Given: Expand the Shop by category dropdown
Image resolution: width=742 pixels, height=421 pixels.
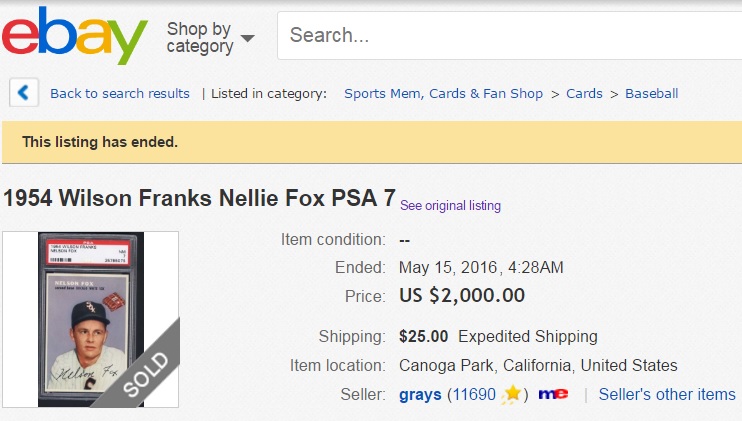Looking at the screenshot, I should [200, 37].
